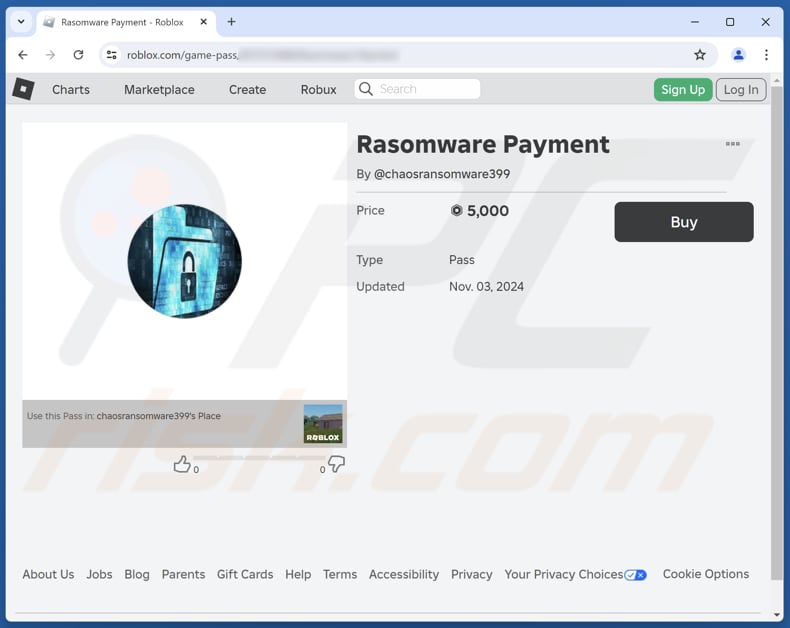
Task: Bookmark this page with the star icon
Action: pyautogui.click(x=700, y=55)
